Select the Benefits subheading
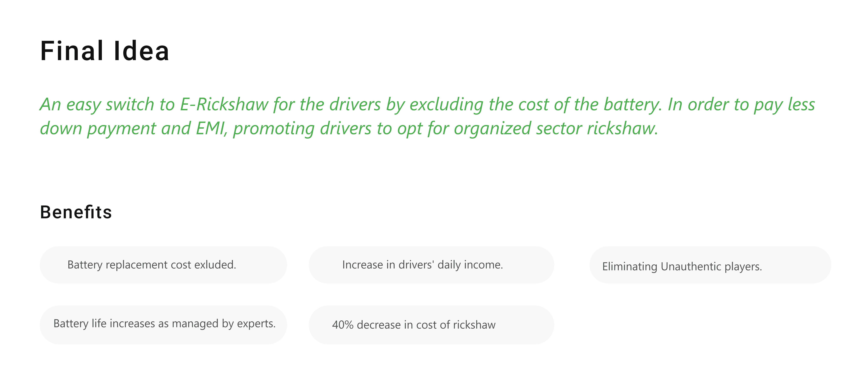 point(76,212)
